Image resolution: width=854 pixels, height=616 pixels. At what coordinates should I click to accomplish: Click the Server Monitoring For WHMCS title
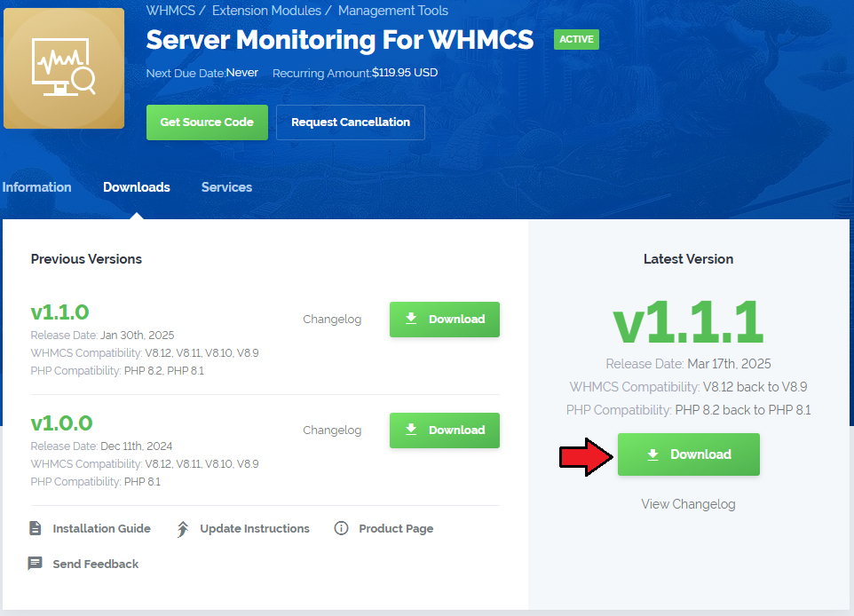340,40
